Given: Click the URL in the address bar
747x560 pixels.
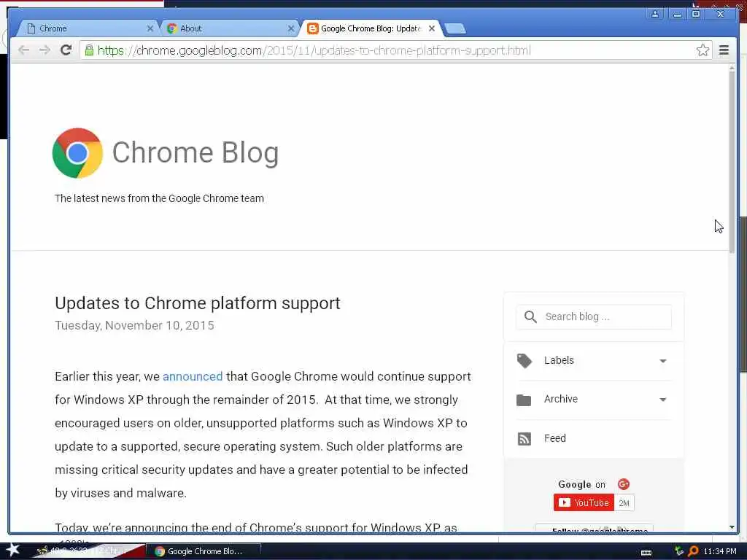Looking at the screenshot, I should (x=314, y=50).
